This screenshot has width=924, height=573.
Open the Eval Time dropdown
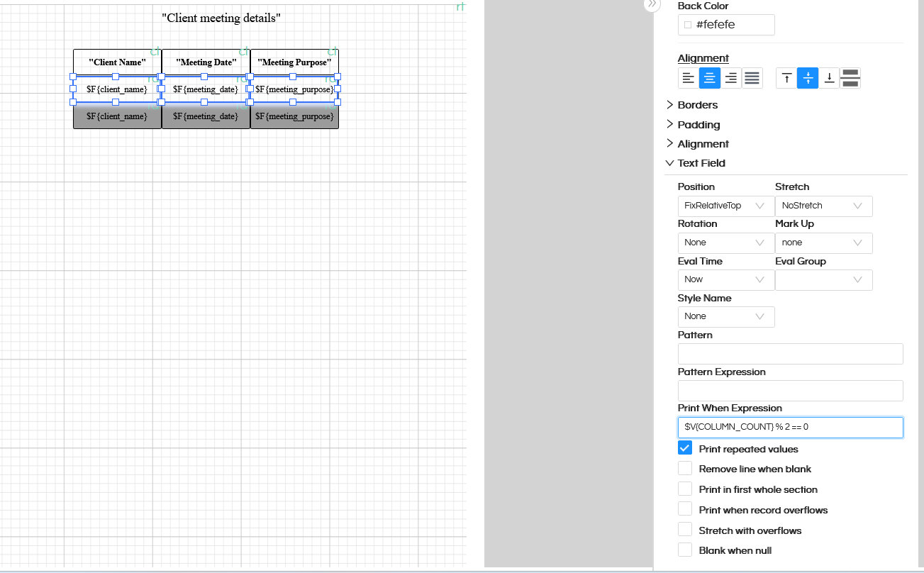(x=725, y=279)
